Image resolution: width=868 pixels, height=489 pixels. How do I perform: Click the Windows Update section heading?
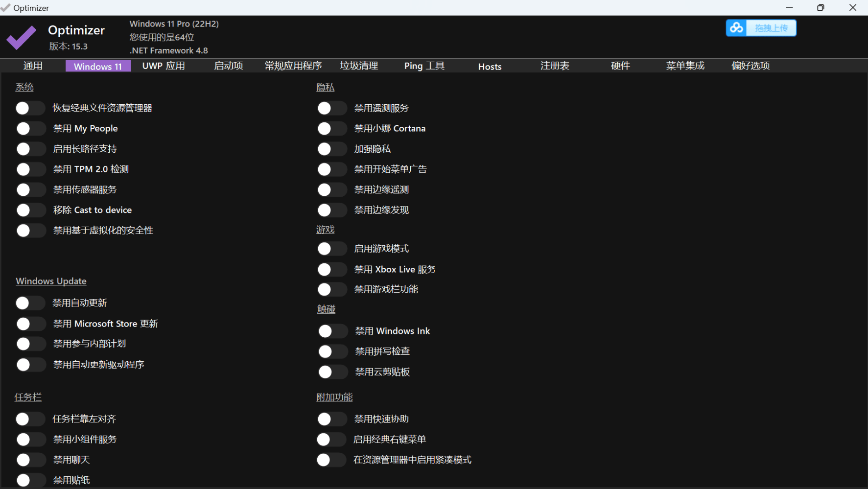click(51, 281)
